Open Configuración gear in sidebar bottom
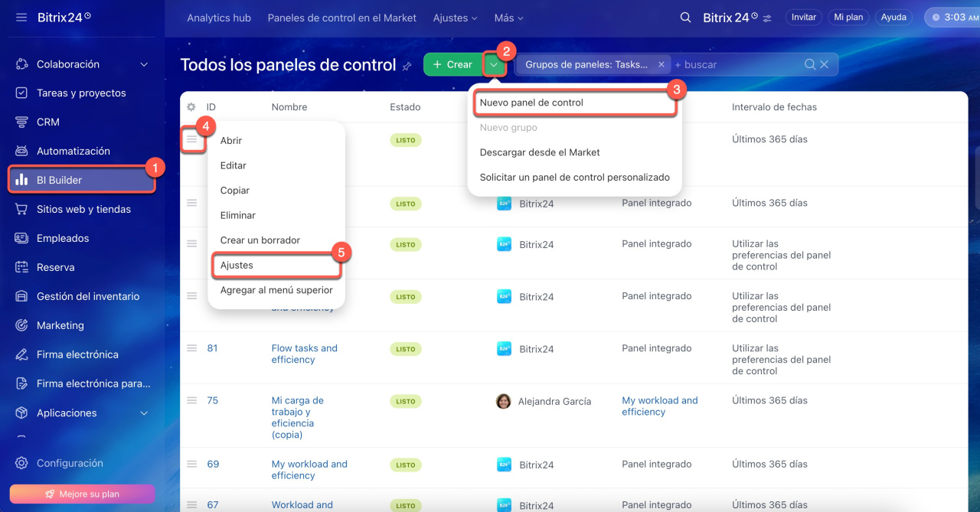 coord(21,463)
